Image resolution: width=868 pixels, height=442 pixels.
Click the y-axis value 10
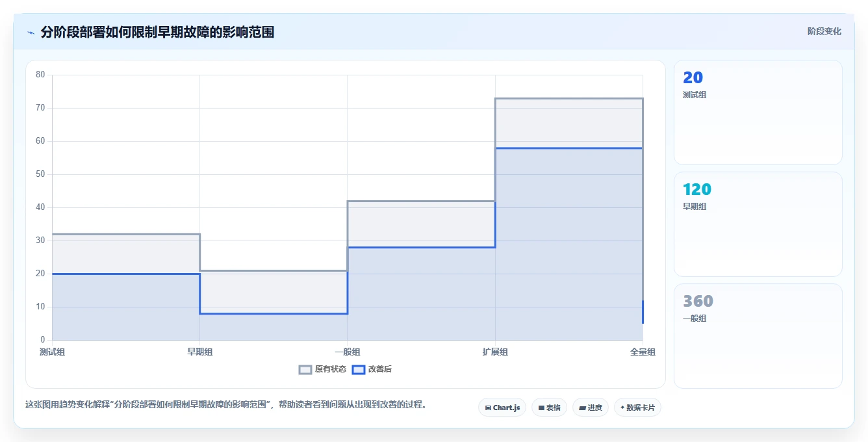[x=40, y=307]
